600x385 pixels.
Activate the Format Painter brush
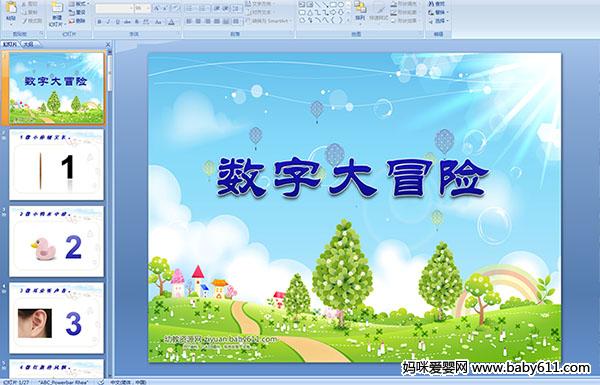[32, 21]
